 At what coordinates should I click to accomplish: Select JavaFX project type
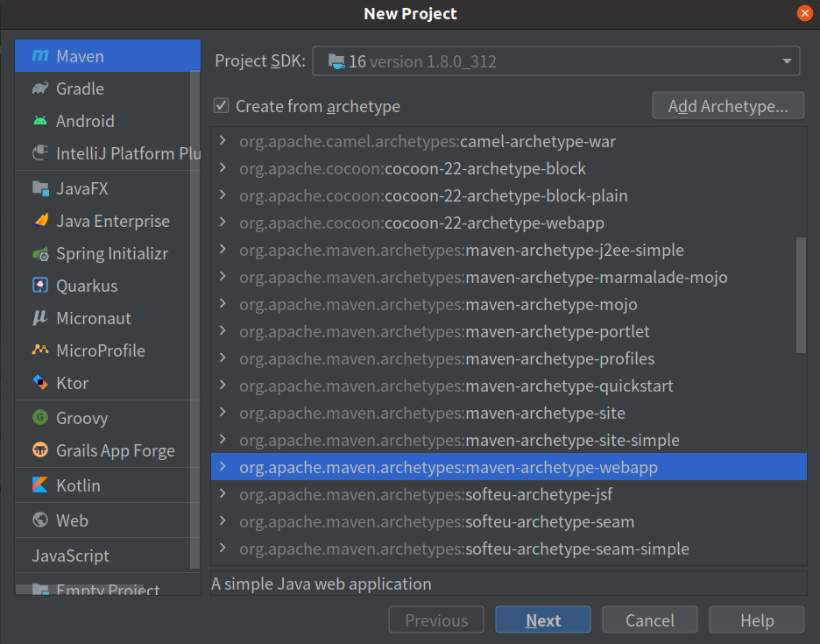coord(81,188)
